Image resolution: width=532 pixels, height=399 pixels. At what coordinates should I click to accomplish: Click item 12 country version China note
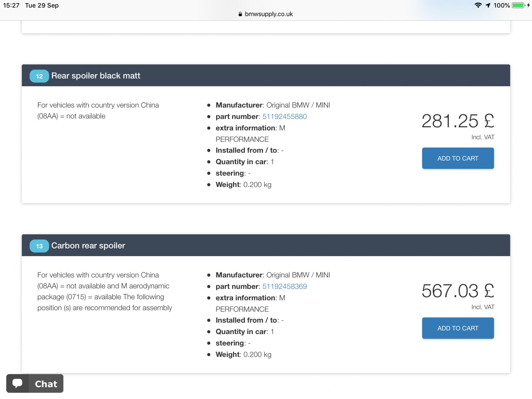98,110
